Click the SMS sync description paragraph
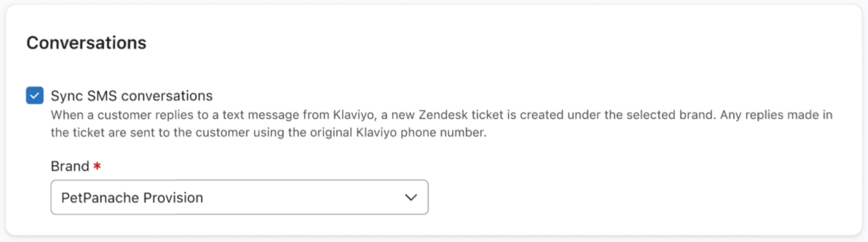Screen dimensions: 868x242 [x=268, y=124]
